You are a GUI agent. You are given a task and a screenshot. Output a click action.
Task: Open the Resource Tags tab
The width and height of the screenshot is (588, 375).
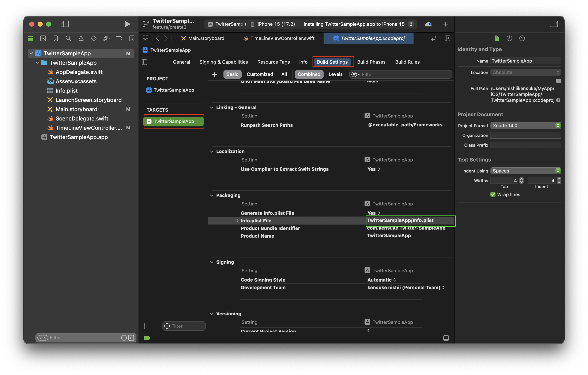274,62
